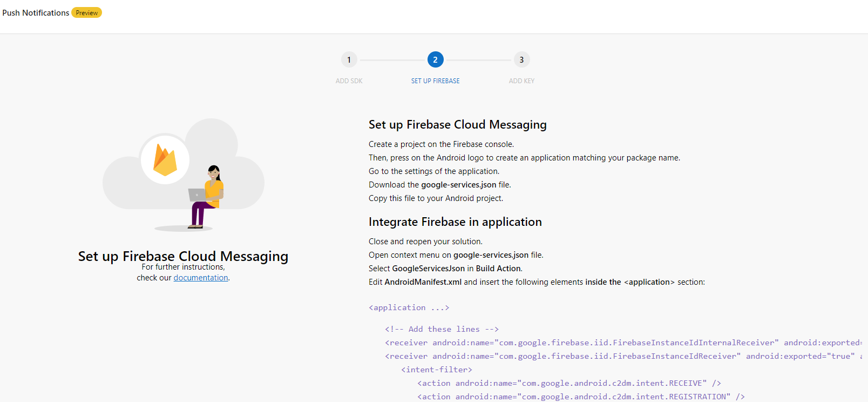The image size is (868, 402).
Task: Click the Firebase flame logo
Action: [165, 160]
